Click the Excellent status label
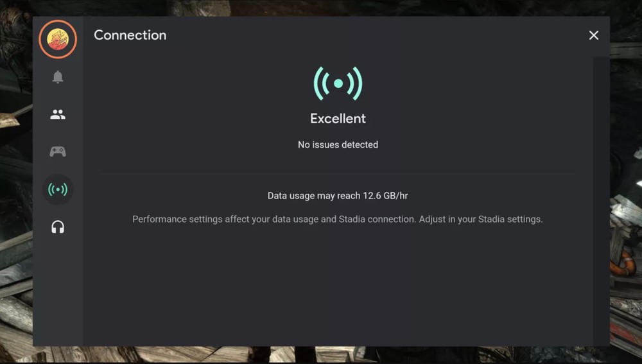 pos(338,119)
